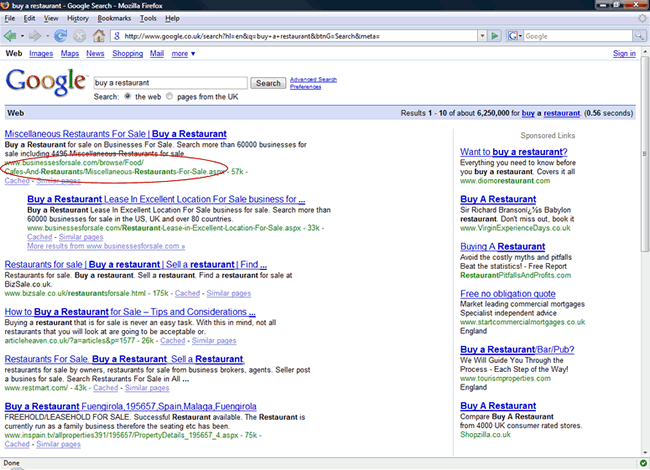Open the Tools menu

(148, 18)
